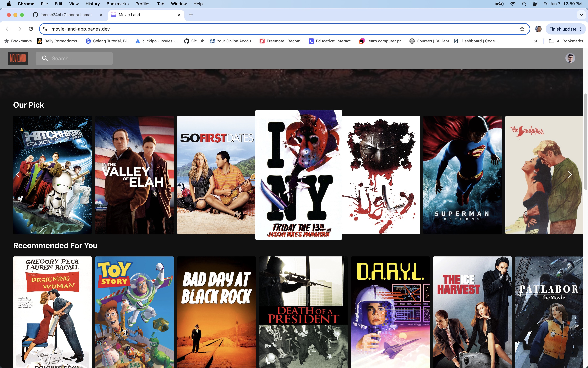Image resolution: width=588 pixels, height=368 pixels.
Task: Open the Window menu
Action: click(x=179, y=4)
